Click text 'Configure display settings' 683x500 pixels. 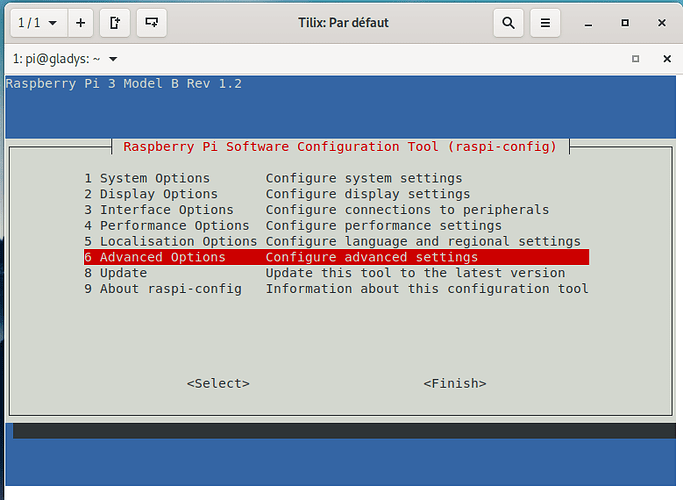pos(368,194)
